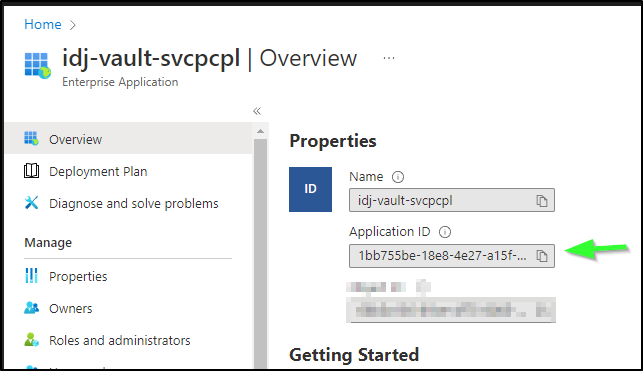Viewport: 643px width, 371px height.
Task: Open the ellipsis more options menu
Action: pos(389,58)
